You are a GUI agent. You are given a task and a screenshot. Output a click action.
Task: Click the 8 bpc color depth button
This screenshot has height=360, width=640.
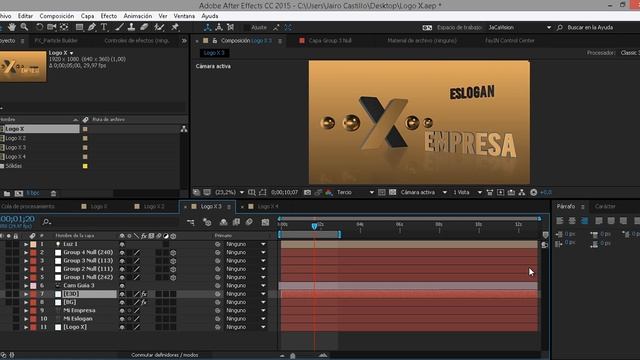pos(33,193)
